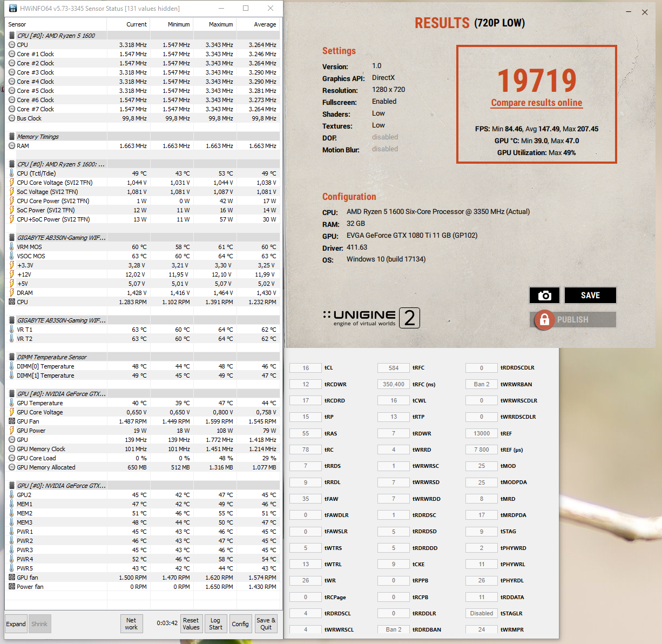Select the RAM clock icon in Memory Timings
The width and height of the screenshot is (662, 644).
[12, 146]
